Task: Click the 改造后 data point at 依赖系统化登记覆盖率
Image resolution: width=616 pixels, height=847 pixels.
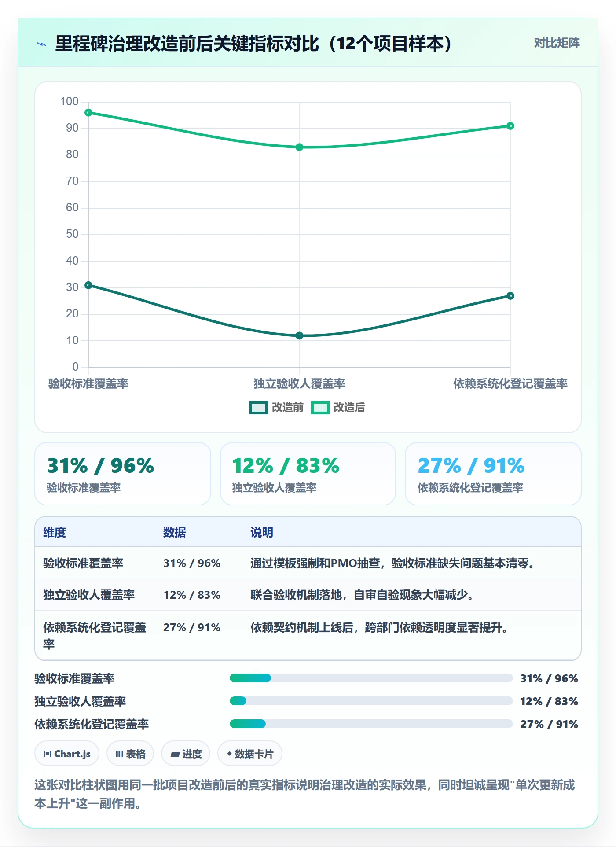Action: pos(510,126)
